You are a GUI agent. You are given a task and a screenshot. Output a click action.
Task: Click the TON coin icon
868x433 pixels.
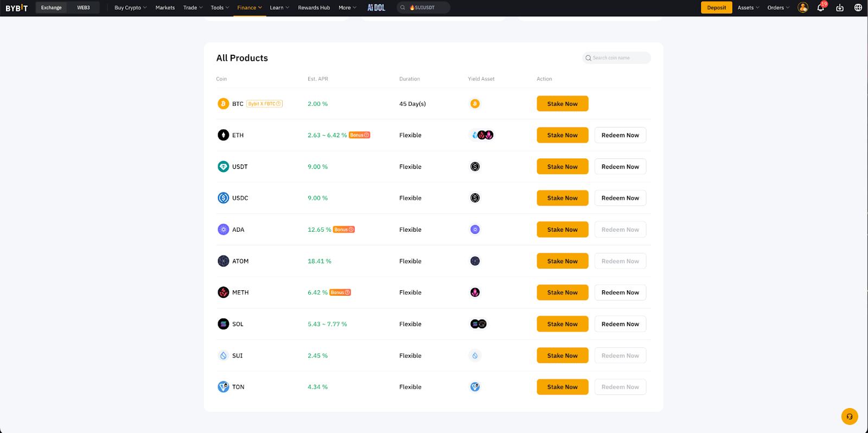[224, 387]
